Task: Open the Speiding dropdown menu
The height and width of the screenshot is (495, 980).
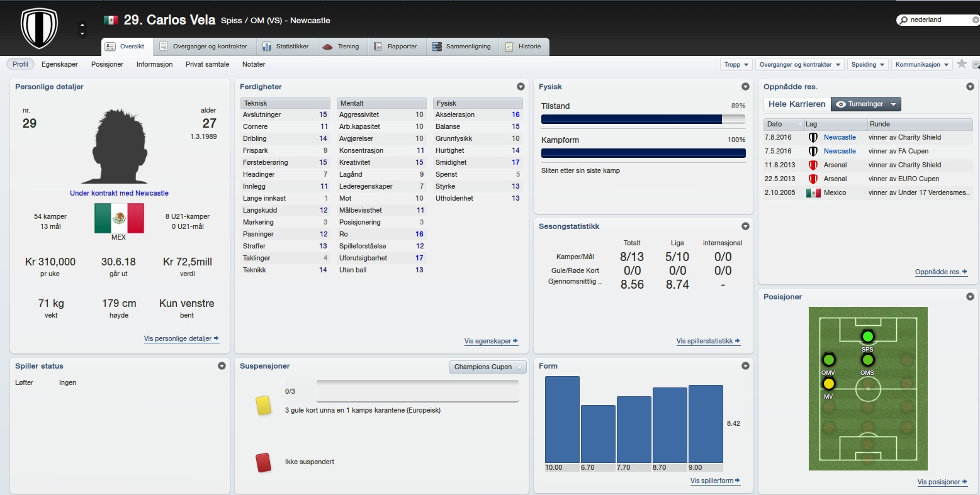Action: (868, 64)
